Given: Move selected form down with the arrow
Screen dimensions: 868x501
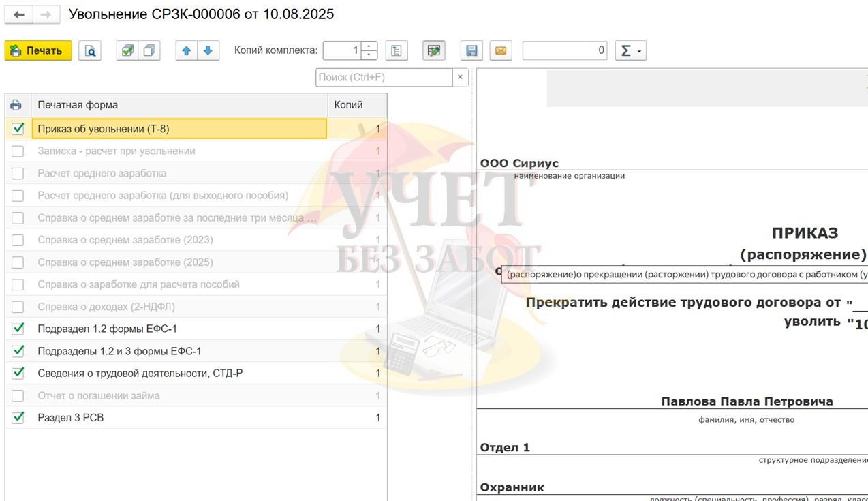Looking at the screenshot, I should click(208, 50).
